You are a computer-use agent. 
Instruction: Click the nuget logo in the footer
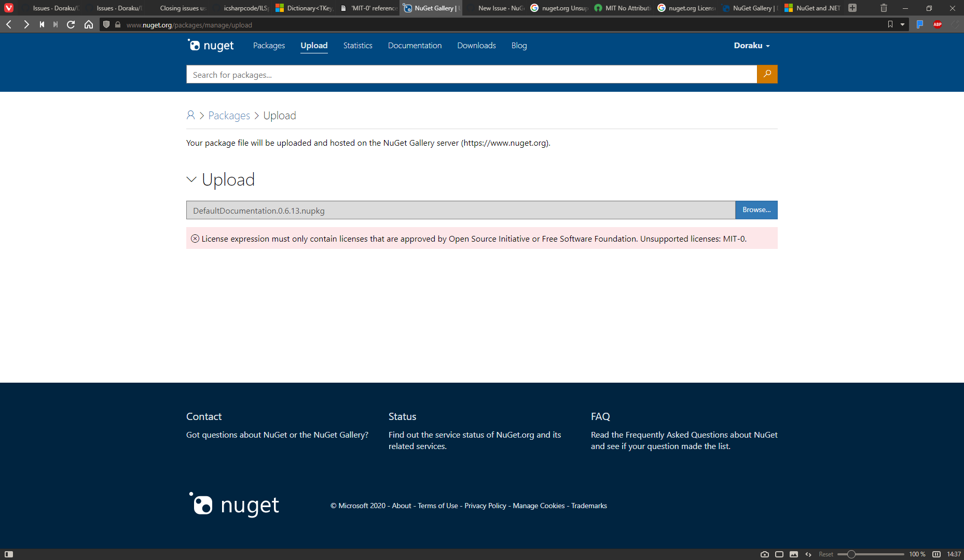(x=234, y=505)
